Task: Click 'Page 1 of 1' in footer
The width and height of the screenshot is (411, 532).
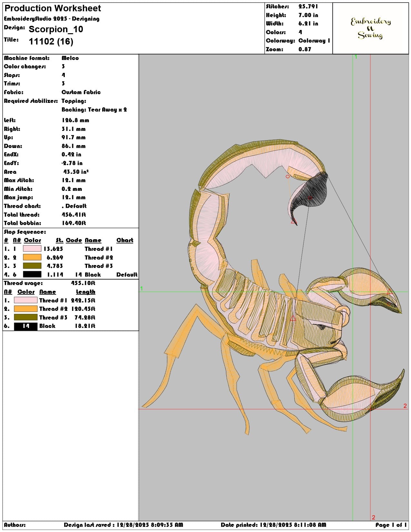Action: click(x=391, y=525)
